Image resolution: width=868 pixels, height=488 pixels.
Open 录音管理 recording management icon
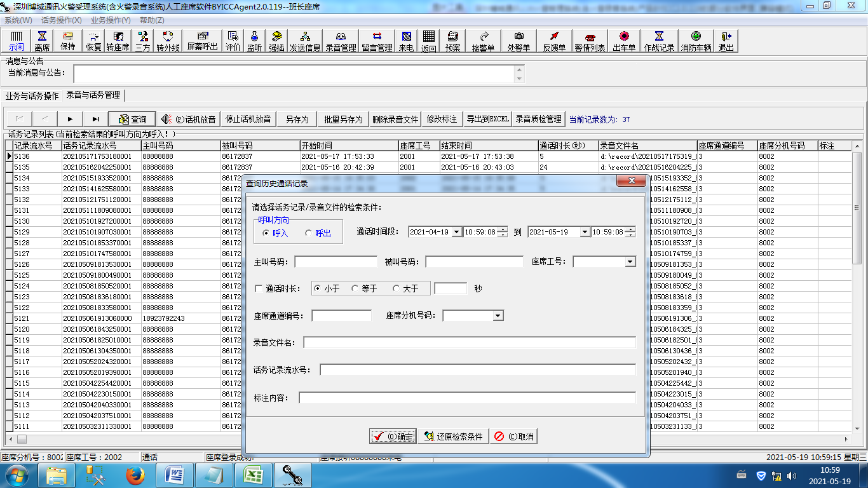click(x=341, y=41)
